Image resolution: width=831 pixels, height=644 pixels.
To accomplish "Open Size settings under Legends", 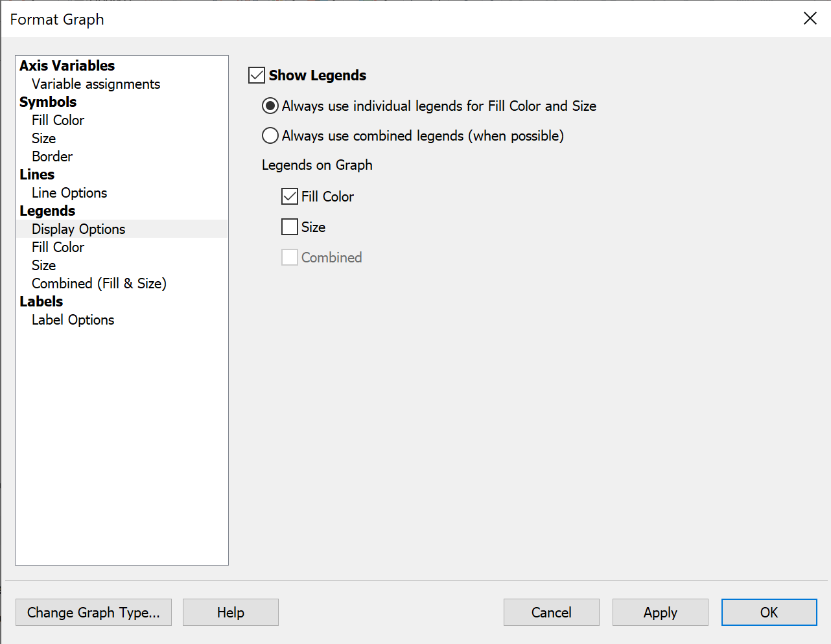I will click(x=43, y=265).
